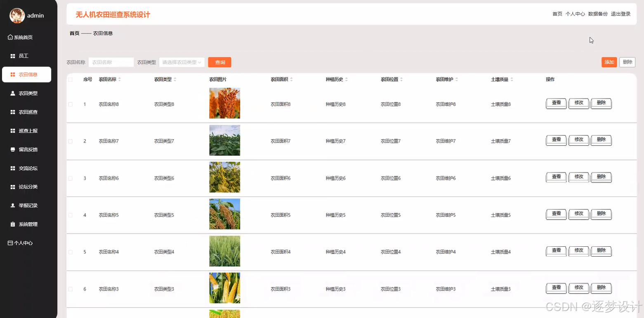Sort by 农田位置 using its sort arrows

(x=402, y=79)
